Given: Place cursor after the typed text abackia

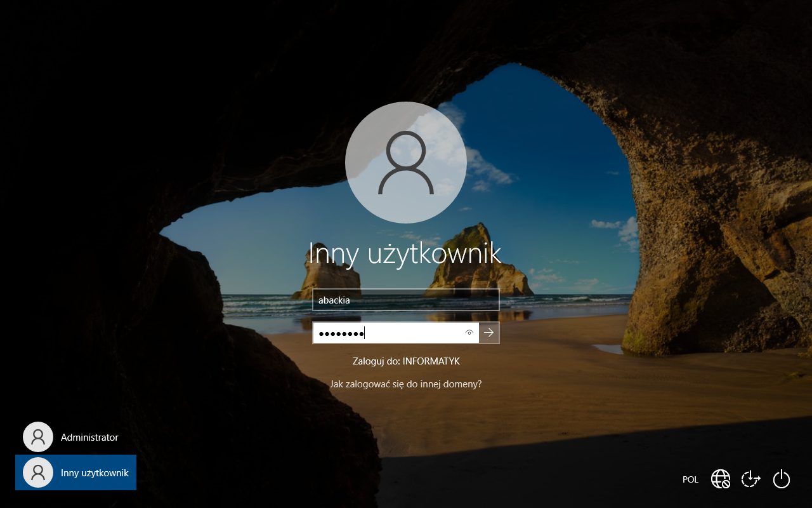Looking at the screenshot, I should 351,300.
